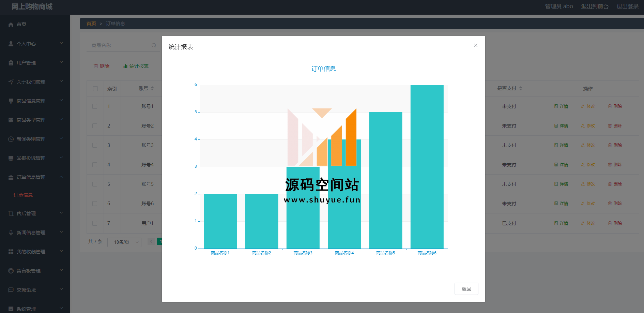This screenshot has width=644, height=313.
Task: Click the bar chart icon of 统计报表 button
Action: click(x=125, y=66)
